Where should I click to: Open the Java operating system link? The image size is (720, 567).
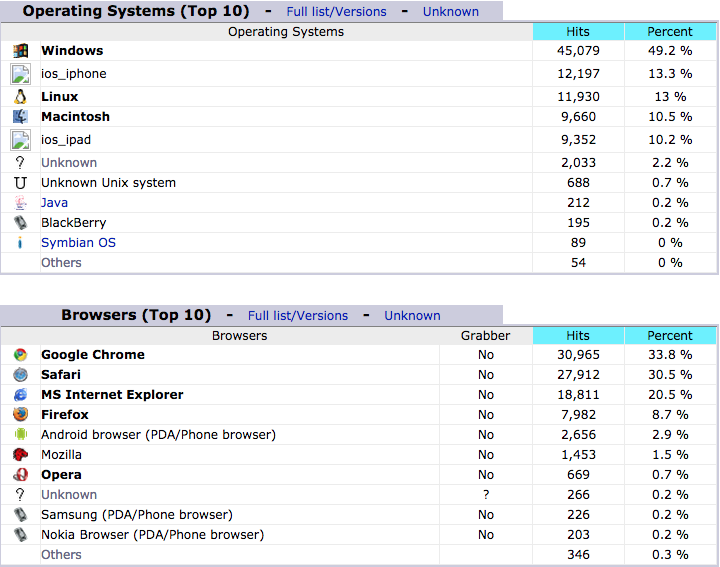click(x=54, y=202)
